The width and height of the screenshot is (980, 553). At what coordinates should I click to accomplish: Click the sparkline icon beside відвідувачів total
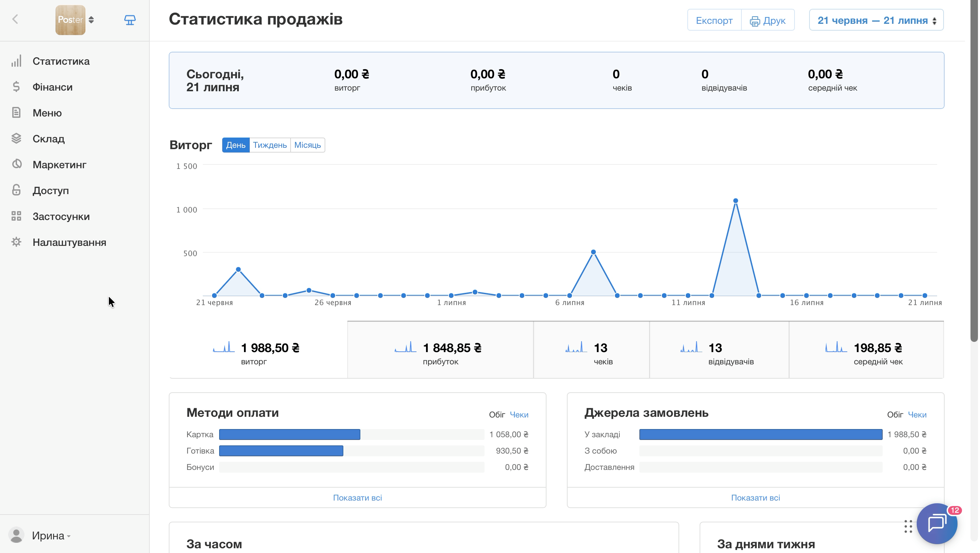click(x=691, y=347)
